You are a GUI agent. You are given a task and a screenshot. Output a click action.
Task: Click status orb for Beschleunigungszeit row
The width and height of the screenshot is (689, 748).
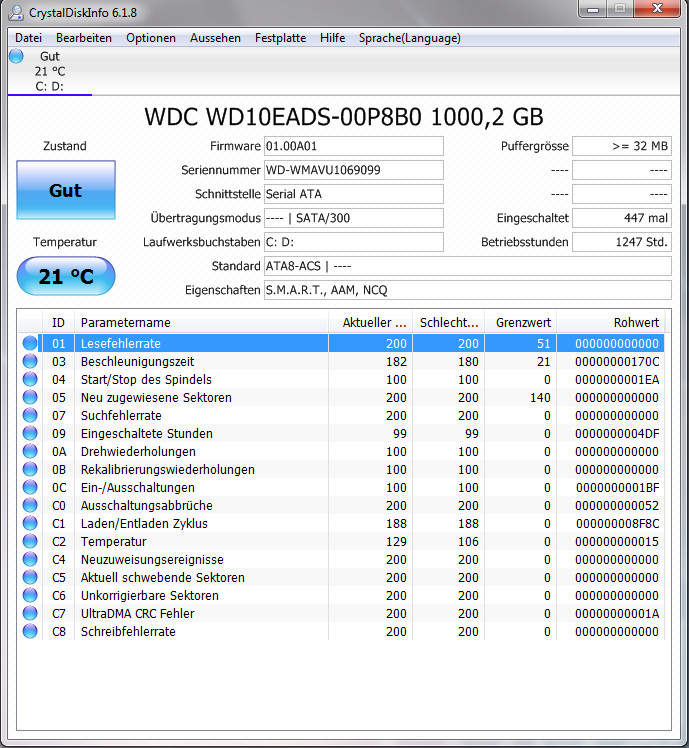30,361
